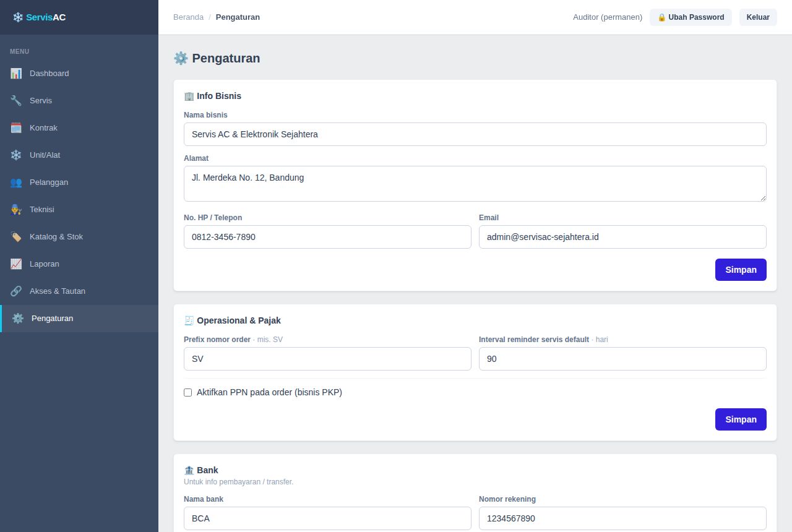792x532 pixels.
Task: Click into the Alamat text area
Action: [475, 184]
